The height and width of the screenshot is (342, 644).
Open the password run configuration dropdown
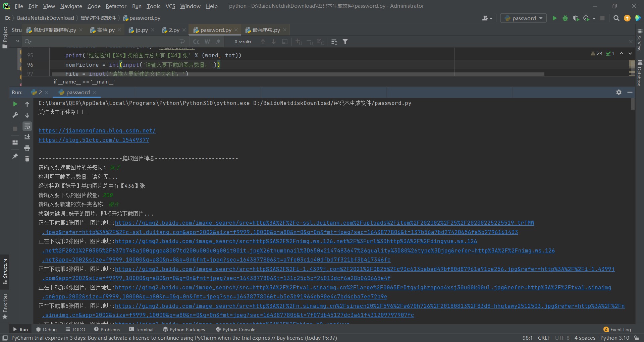click(523, 18)
